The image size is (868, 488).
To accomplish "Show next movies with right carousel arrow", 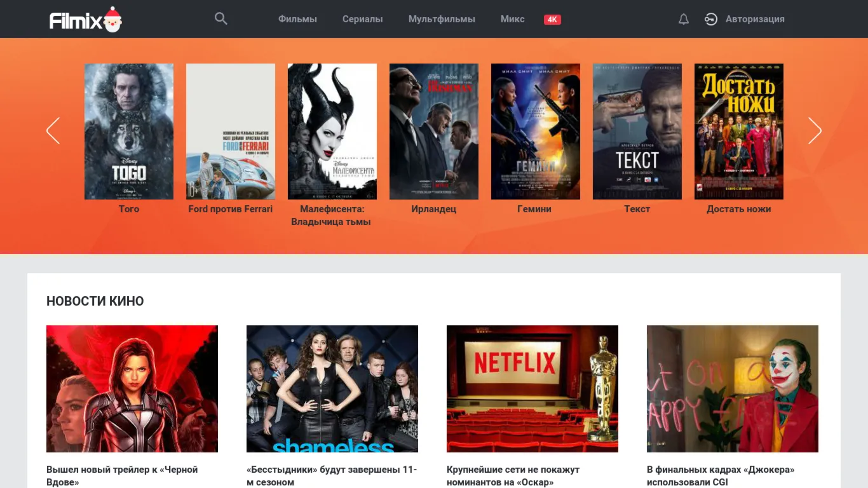I will point(815,130).
